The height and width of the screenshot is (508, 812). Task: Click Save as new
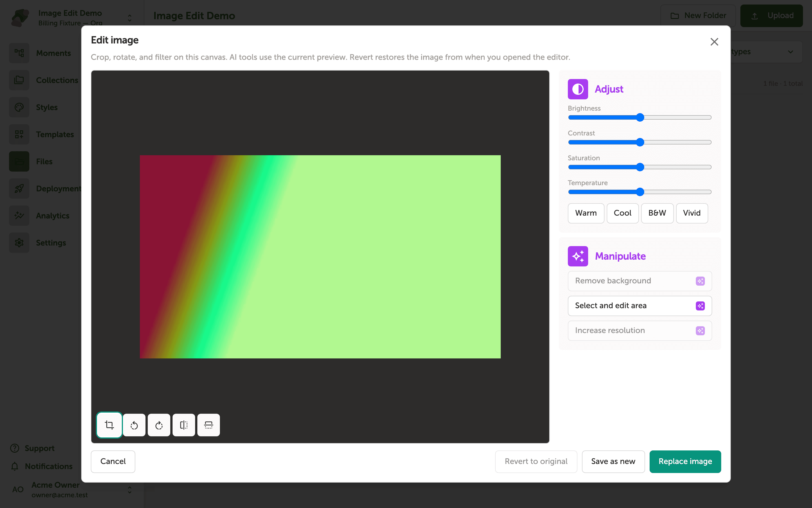(613, 461)
